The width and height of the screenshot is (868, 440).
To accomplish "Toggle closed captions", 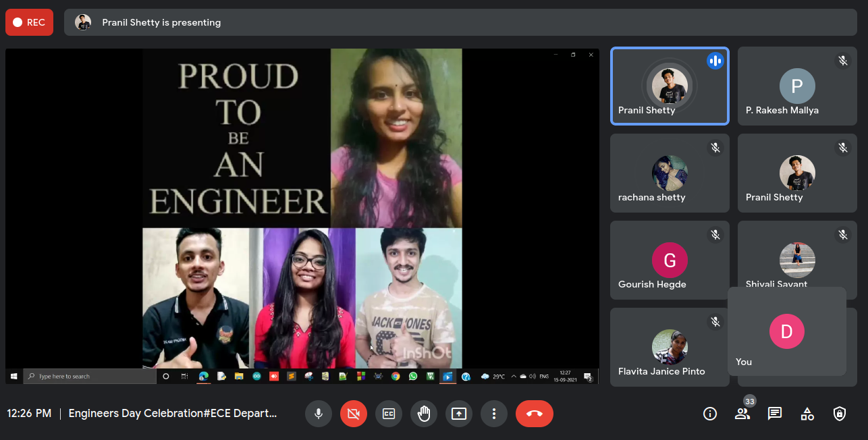I will point(389,414).
